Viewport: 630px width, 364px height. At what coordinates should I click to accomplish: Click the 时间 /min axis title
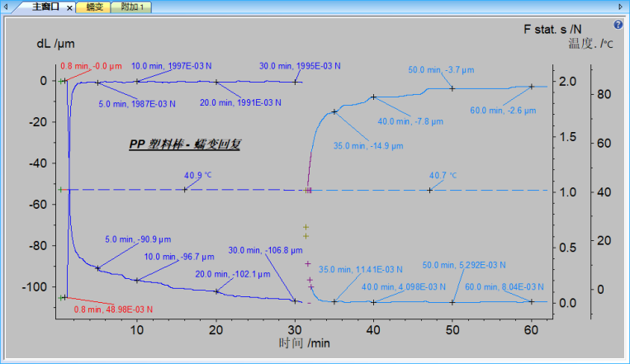point(304,343)
